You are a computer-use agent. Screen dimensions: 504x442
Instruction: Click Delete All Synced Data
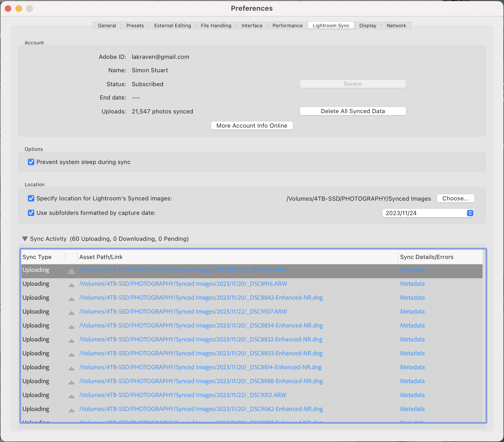[353, 111]
